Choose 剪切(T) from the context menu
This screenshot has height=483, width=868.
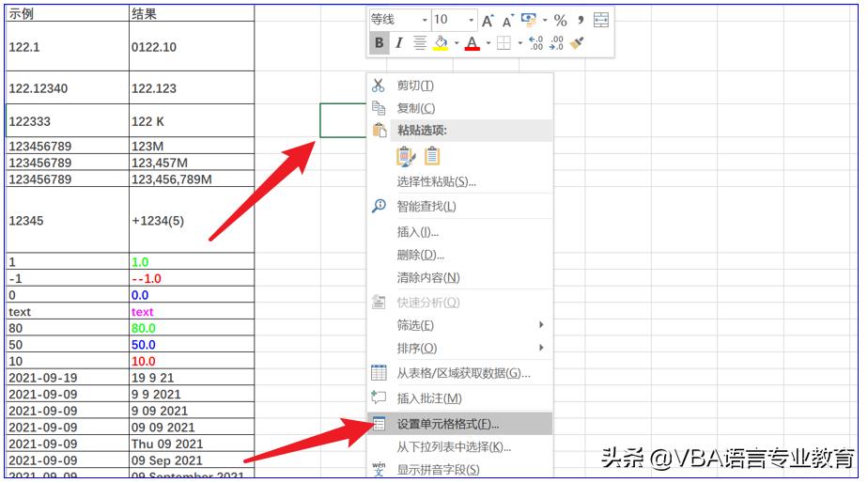point(460,86)
